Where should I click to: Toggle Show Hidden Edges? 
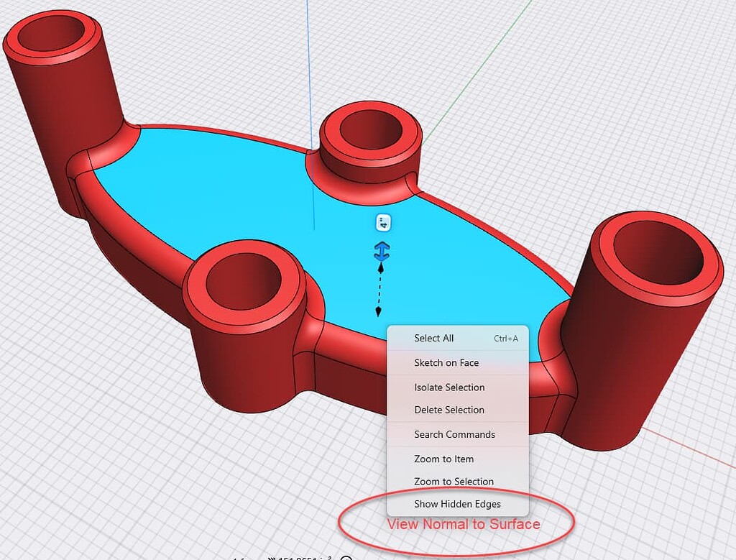[456, 504]
